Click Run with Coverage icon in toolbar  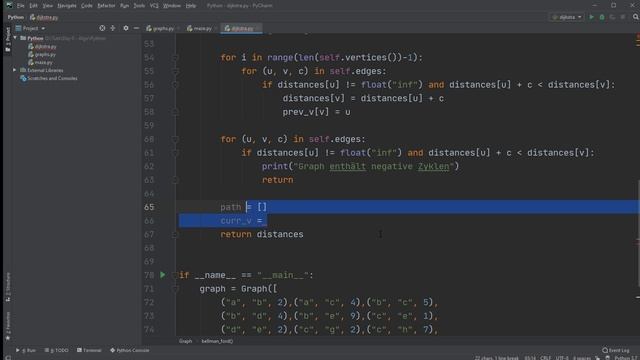(x=612, y=17)
